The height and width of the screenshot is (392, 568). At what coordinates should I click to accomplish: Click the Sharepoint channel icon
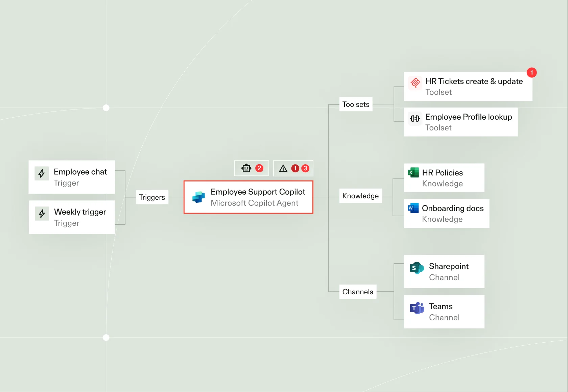tap(417, 268)
